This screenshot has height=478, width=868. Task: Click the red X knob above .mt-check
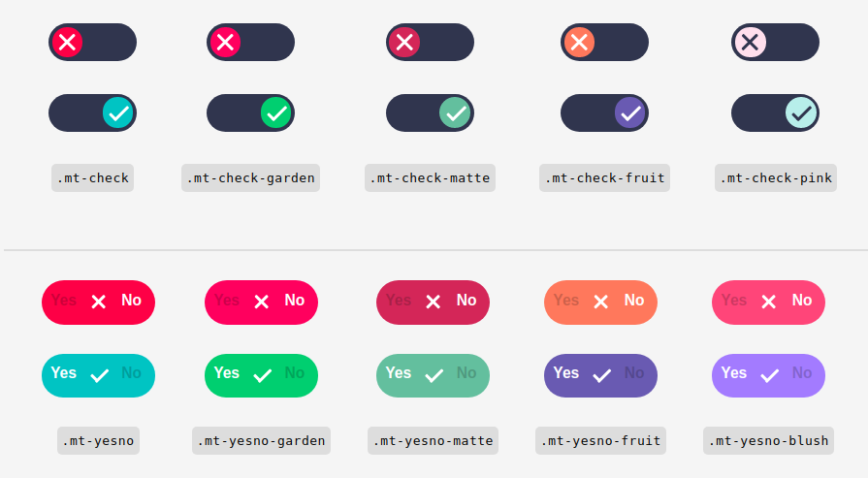click(67, 42)
